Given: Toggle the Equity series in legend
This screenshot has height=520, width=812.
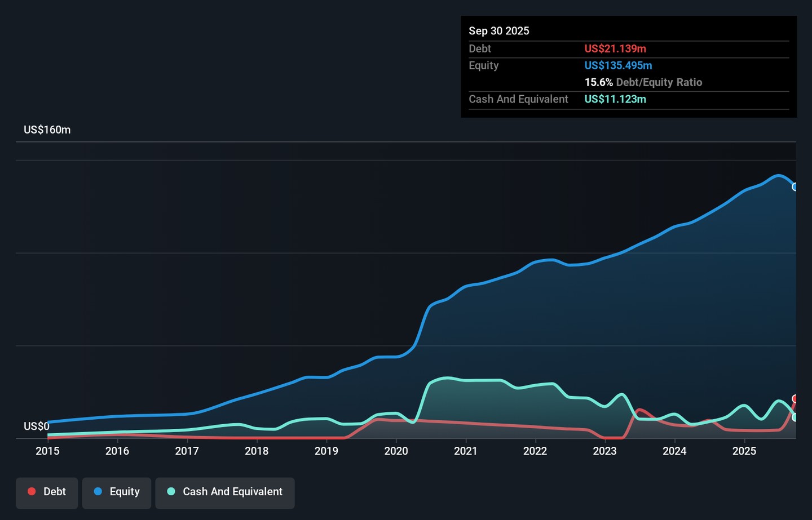Looking at the screenshot, I should click(117, 492).
